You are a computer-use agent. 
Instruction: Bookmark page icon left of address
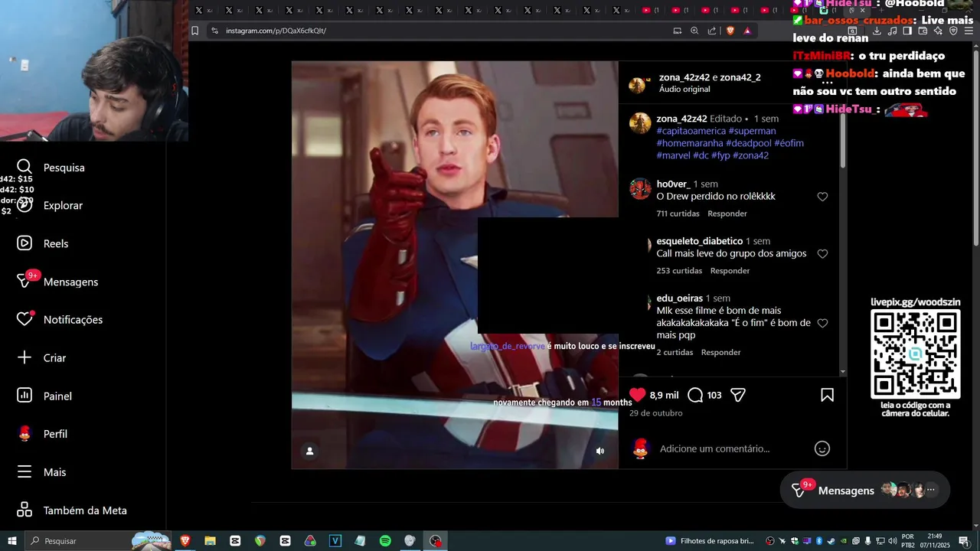194,31
